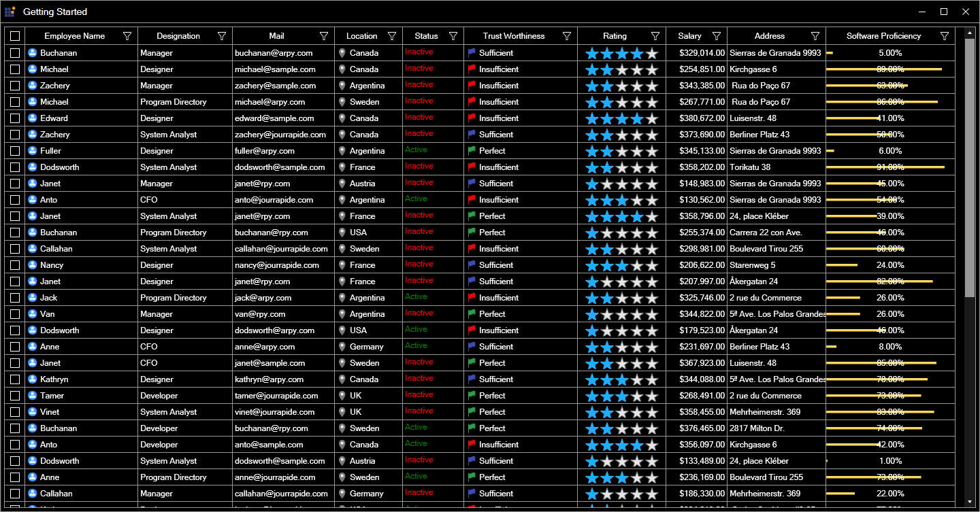
Task: Open the Location column filter dropdown
Action: pos(392,36)
